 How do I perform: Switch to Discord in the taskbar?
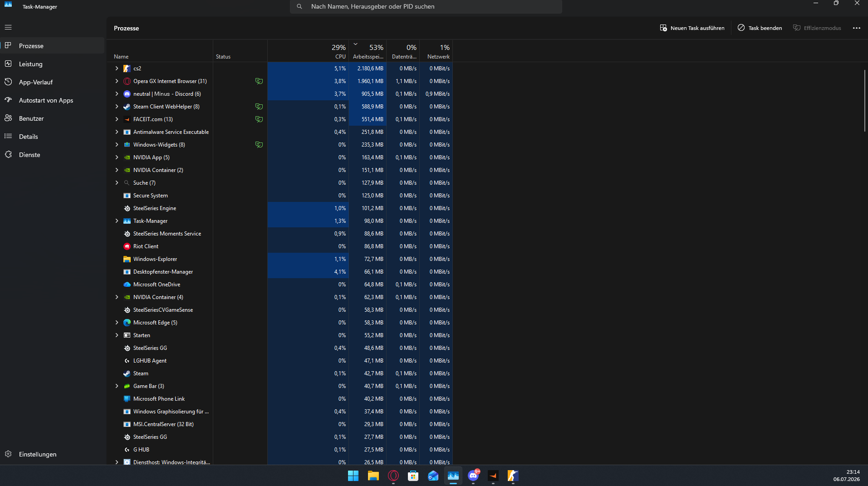coord(473,476)
